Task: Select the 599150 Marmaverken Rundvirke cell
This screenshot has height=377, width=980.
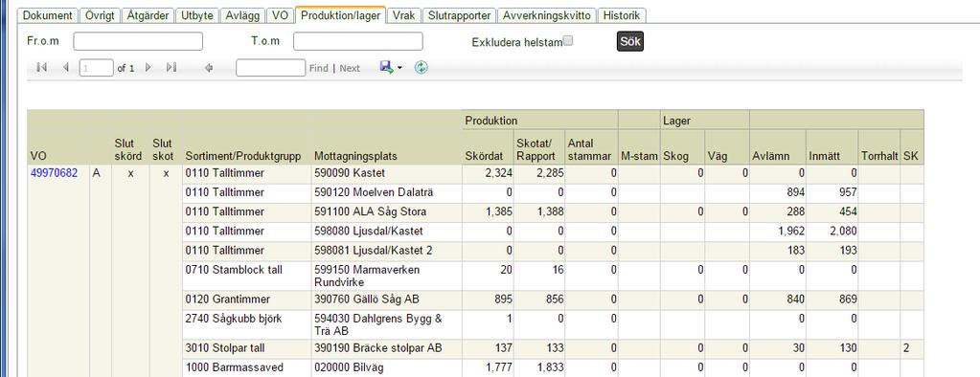Action: point(387,276)
